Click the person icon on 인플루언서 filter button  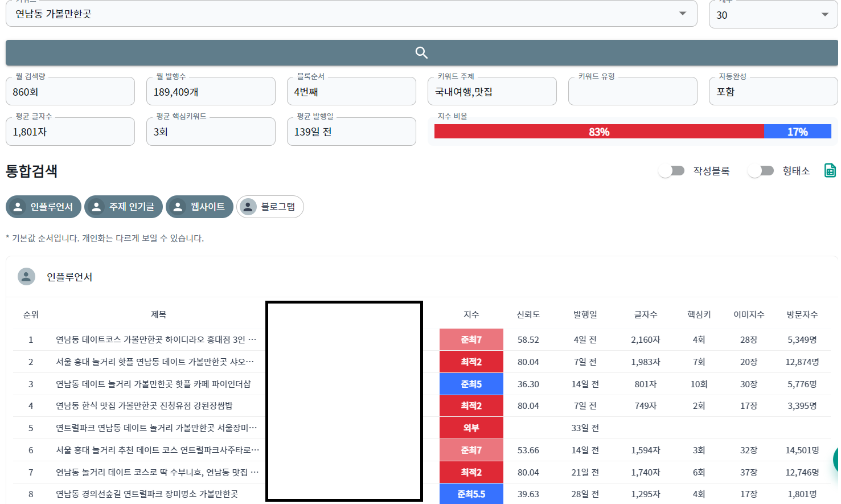tap(18, 207)
